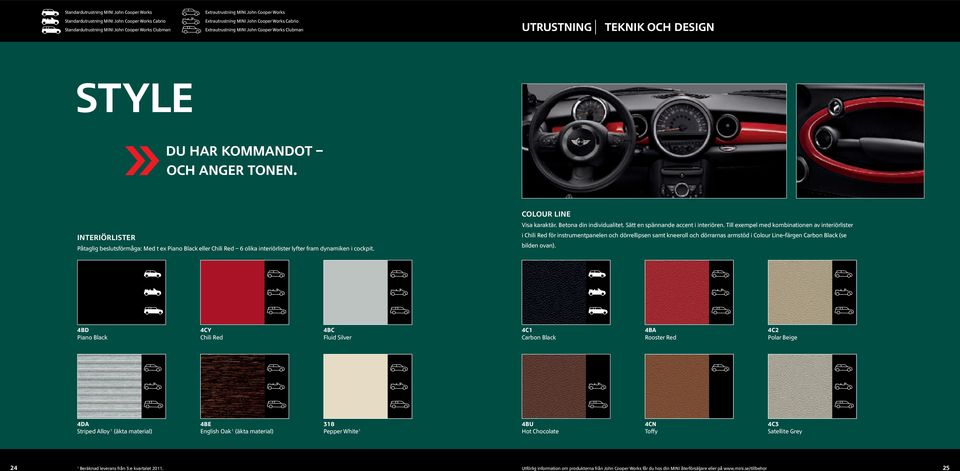Click the 'Satellite Grey' swatch name
This screenshot has width=960, height=471.
785,431
